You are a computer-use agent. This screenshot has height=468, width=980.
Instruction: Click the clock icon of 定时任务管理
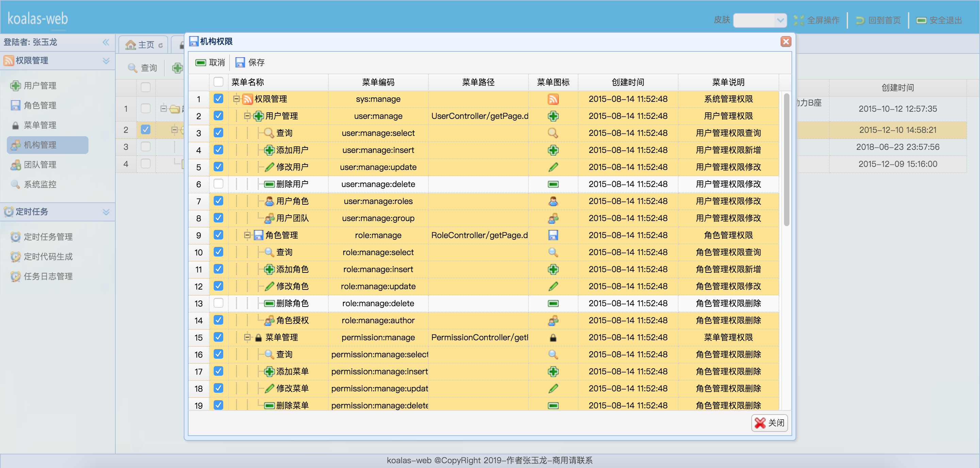click(x=16, y=237)
